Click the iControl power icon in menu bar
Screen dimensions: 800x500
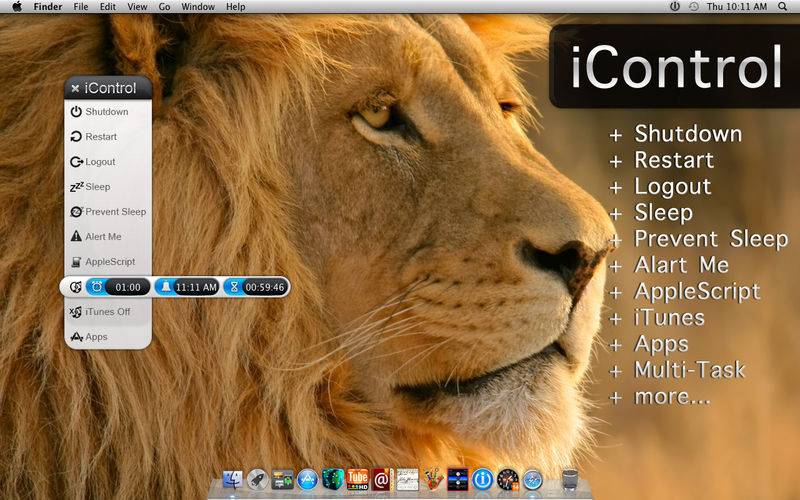click(x=675, y=7)
